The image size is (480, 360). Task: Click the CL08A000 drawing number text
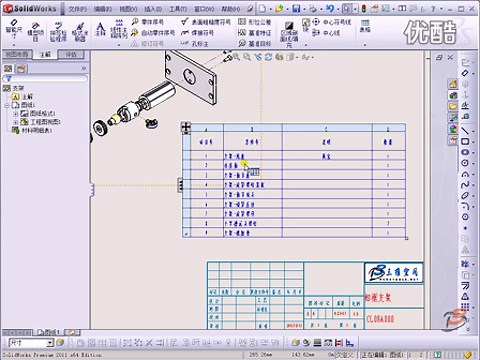coord(380,319)
